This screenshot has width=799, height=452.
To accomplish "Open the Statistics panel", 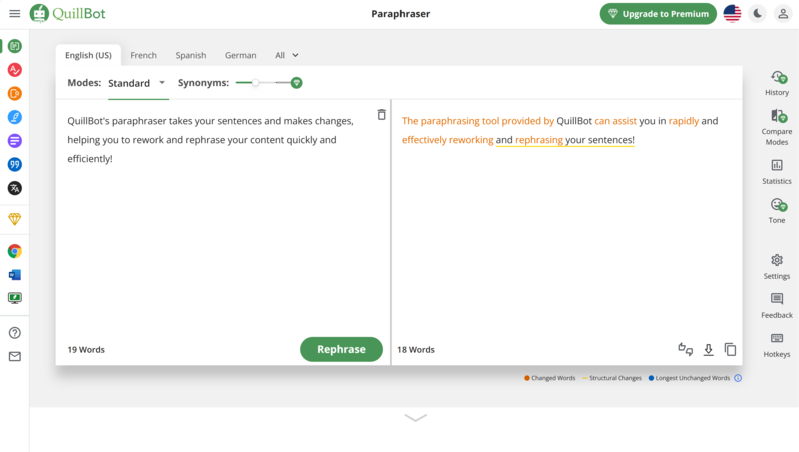I will [x=777, y=165].
